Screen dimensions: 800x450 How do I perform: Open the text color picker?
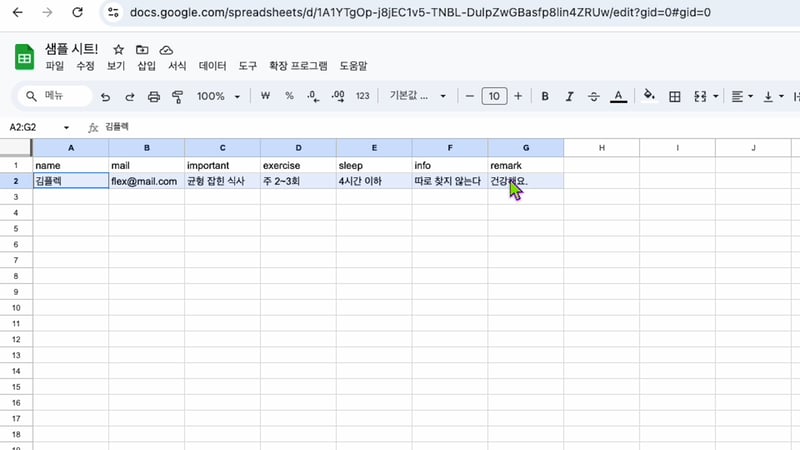pos(618,96)
